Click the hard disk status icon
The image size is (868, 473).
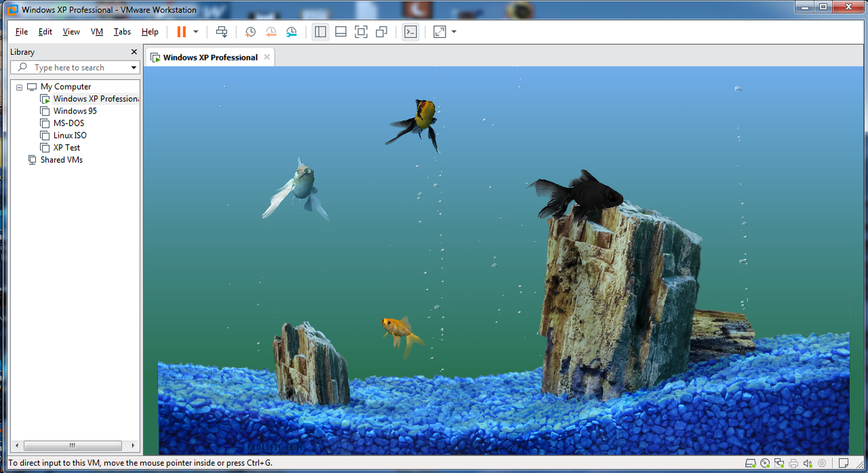(751, 463)
